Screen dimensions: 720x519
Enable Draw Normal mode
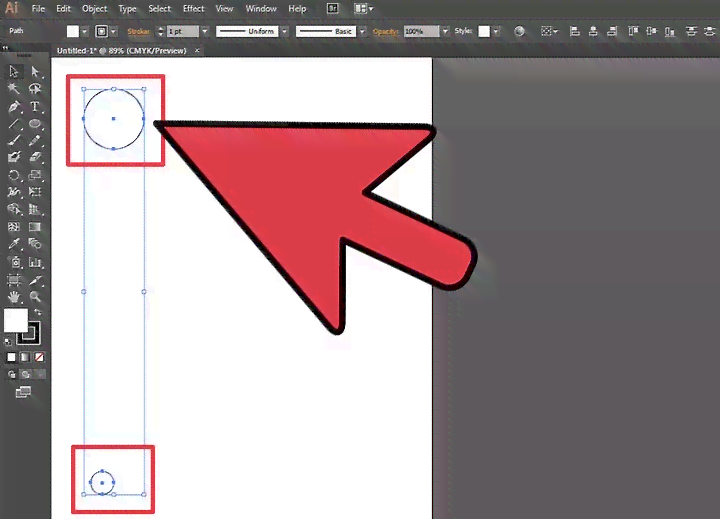[x=11, y=374]
